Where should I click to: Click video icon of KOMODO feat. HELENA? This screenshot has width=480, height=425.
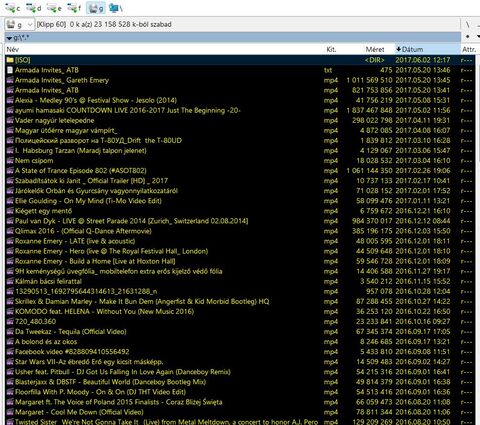click(x=10, y=311)
